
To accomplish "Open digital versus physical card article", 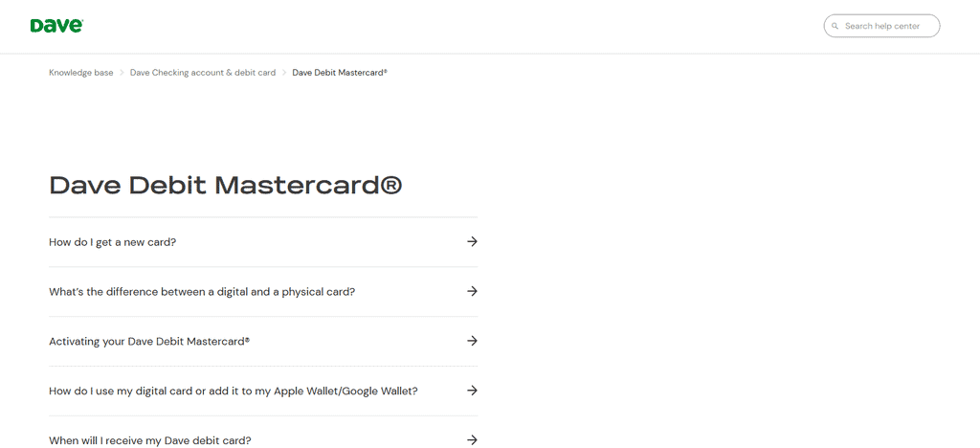I will (x=263, y=292).
